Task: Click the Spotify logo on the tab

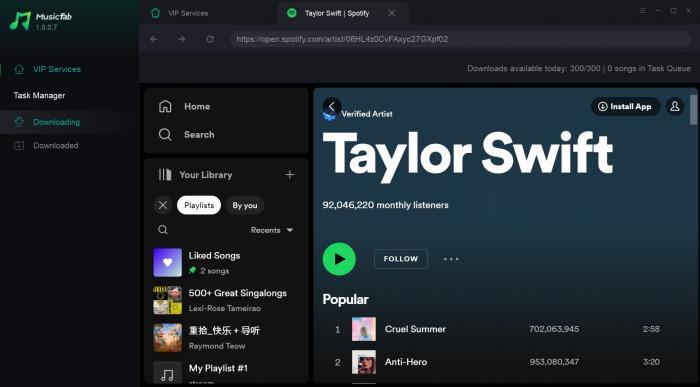Action: pyautogui.click(x=292, y=13)
